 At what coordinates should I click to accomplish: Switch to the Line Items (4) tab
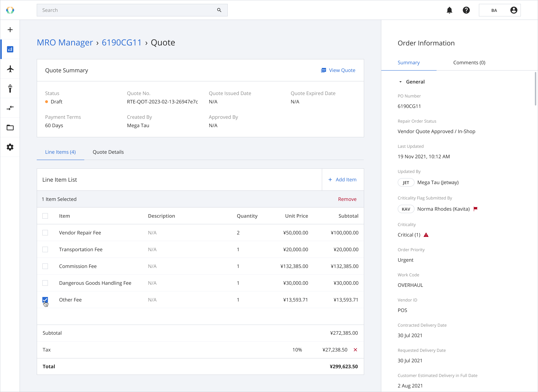(x=60, y=152)
